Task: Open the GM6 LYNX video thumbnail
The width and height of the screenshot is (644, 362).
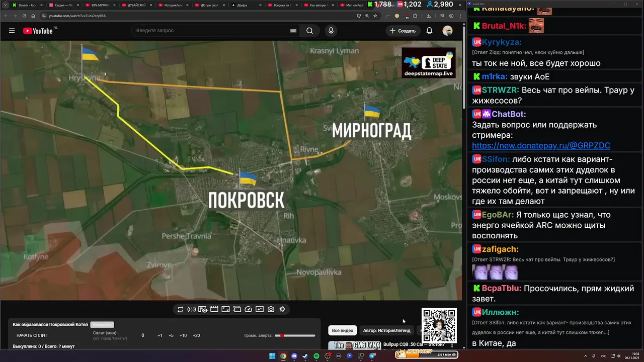Action: click(354, 345)
